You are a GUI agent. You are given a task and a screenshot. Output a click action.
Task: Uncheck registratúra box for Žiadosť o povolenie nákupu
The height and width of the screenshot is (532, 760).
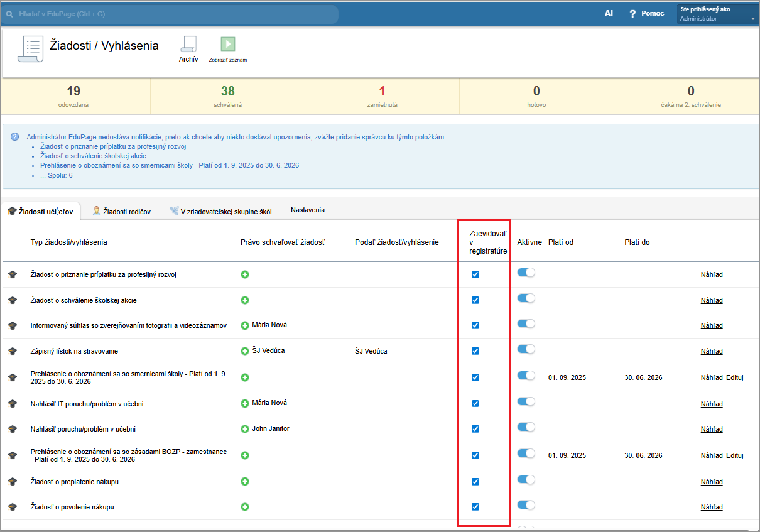pyautogui.click(x=475, y=507)
